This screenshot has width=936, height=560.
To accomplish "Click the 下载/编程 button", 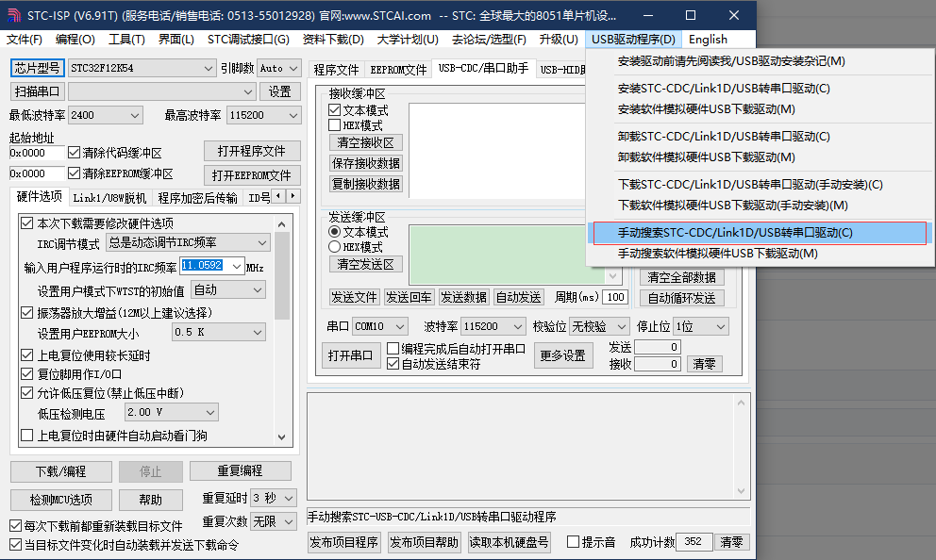I will [x=61, y=471].
